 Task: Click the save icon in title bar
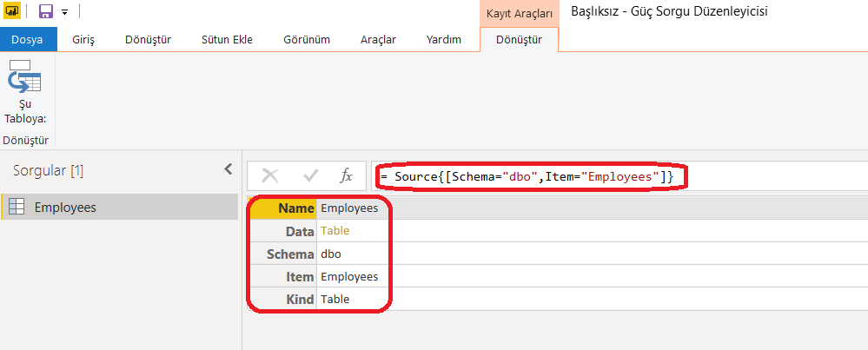pos(46,12)
